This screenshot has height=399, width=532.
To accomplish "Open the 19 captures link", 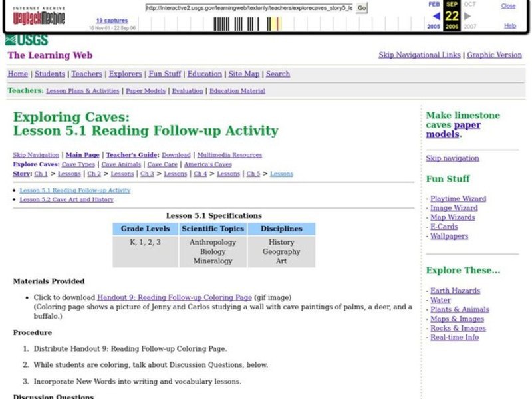I will [x=112, y=21].
